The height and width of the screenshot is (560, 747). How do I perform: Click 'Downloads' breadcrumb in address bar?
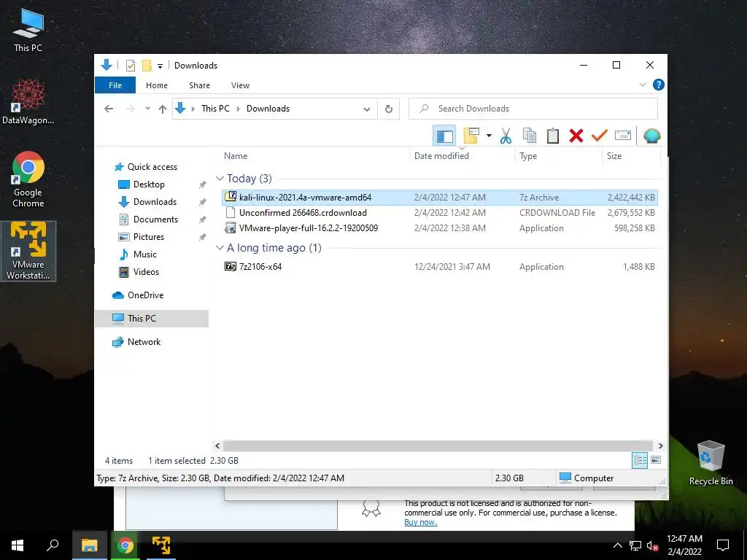coord(268,109)
